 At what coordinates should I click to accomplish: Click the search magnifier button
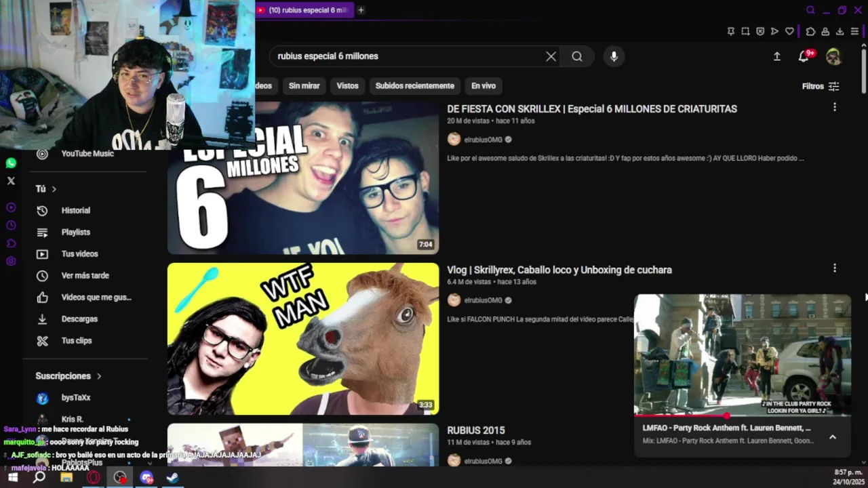(577, 57)
